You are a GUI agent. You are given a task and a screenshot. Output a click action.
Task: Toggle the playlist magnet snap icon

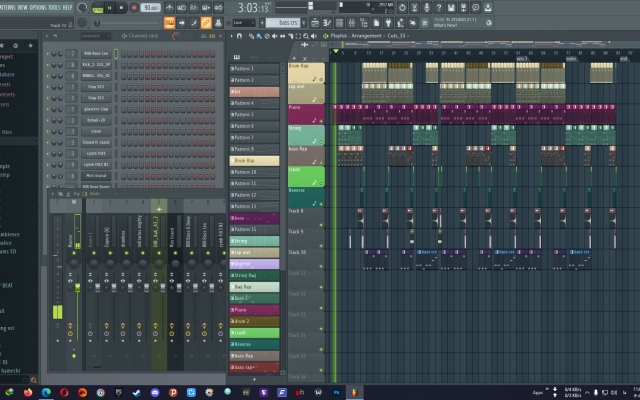coord(240,36)
